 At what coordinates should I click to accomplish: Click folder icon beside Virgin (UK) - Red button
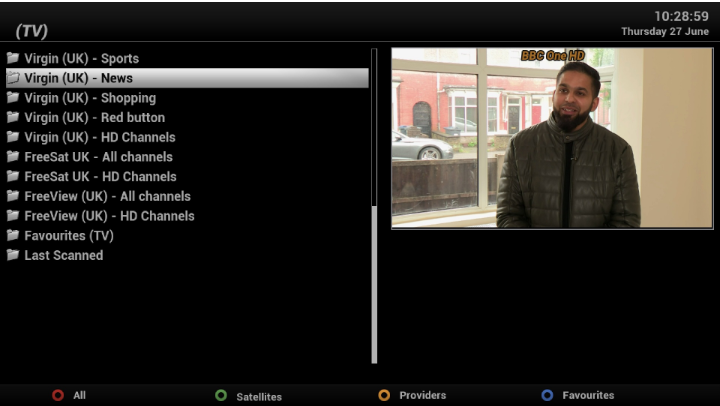point(13,117)
